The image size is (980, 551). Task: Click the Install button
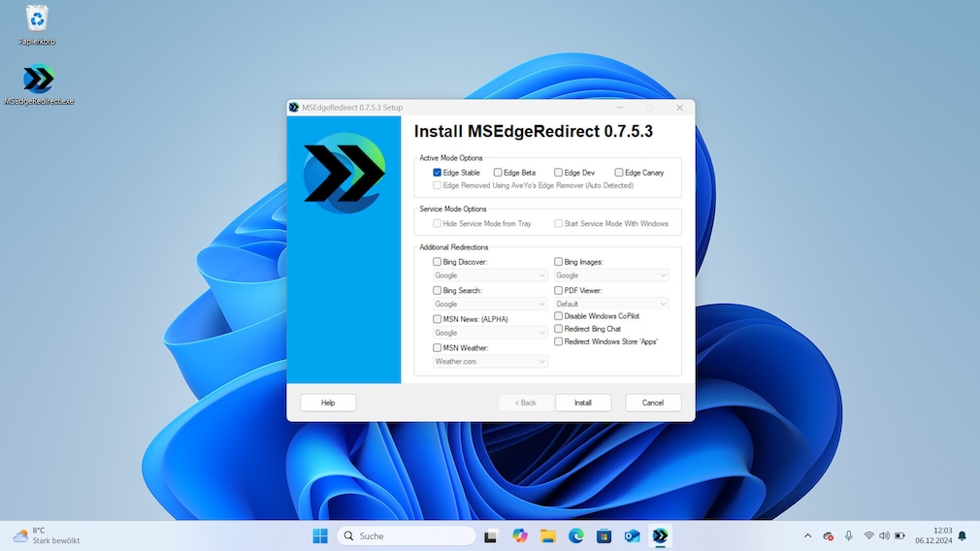pos(582,403)
